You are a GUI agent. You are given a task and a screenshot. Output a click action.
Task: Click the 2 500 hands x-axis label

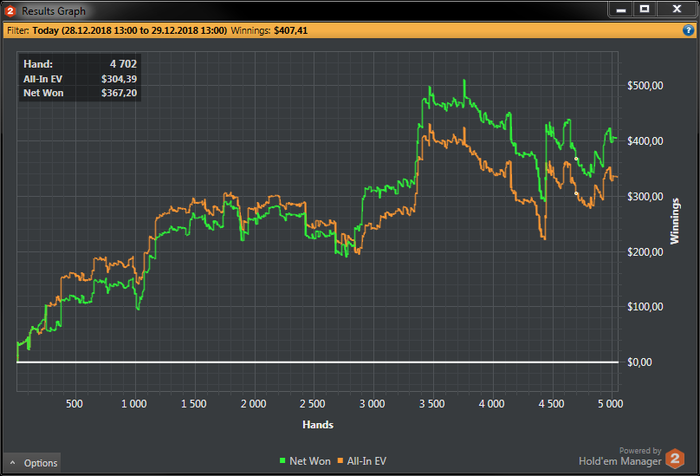pyautogui.click(x=312, y=404)
